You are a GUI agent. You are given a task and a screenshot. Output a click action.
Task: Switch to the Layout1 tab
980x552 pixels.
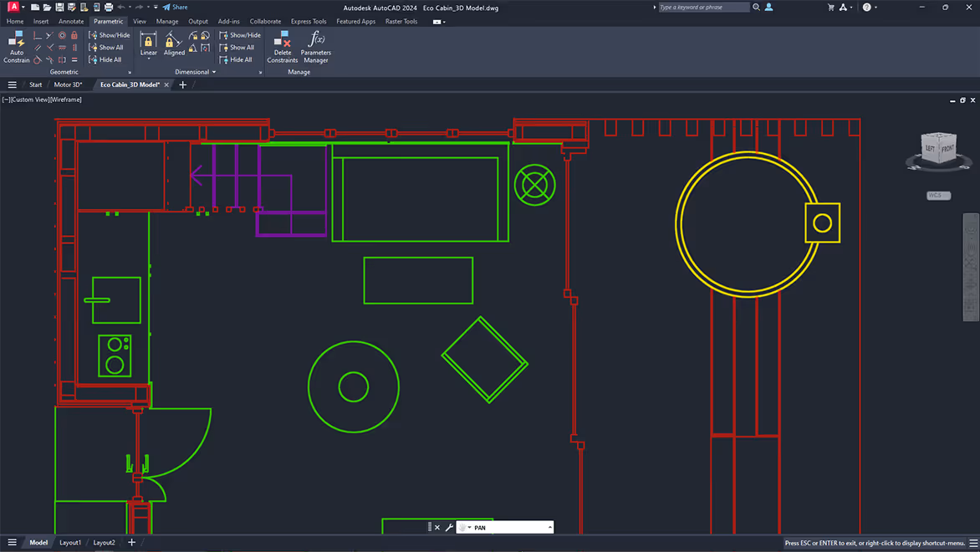[70, 543]
